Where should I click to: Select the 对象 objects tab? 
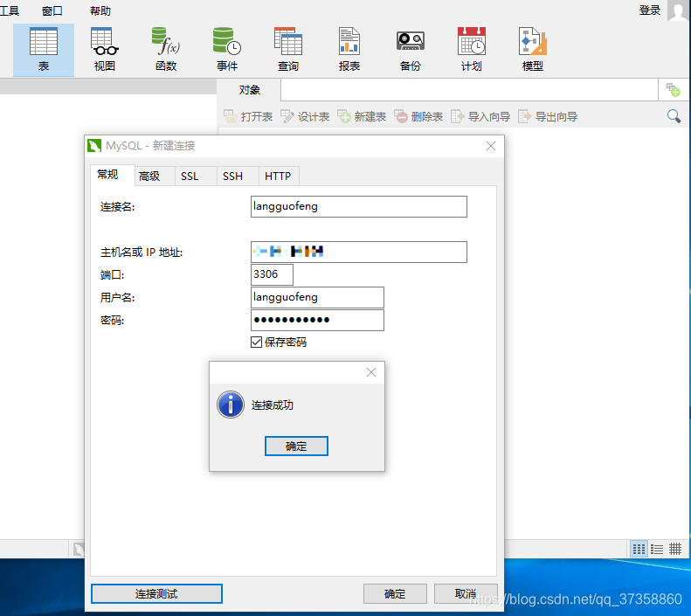tap(250, 90)
